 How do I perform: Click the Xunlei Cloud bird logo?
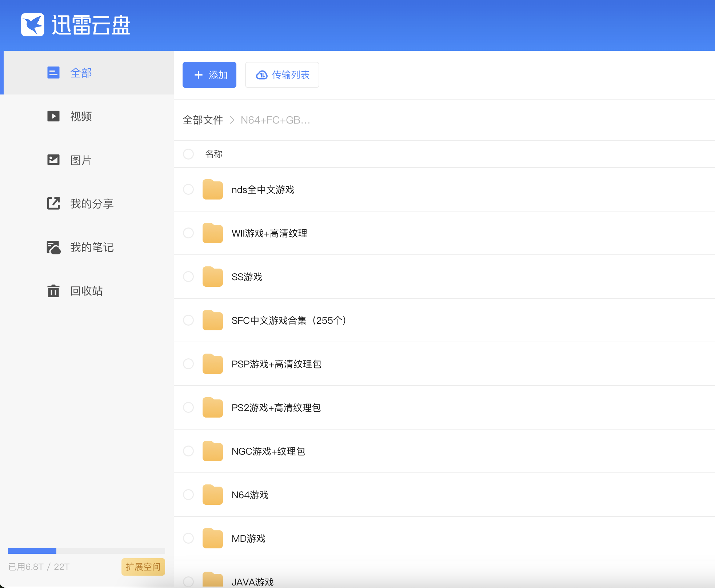[32, 25]
